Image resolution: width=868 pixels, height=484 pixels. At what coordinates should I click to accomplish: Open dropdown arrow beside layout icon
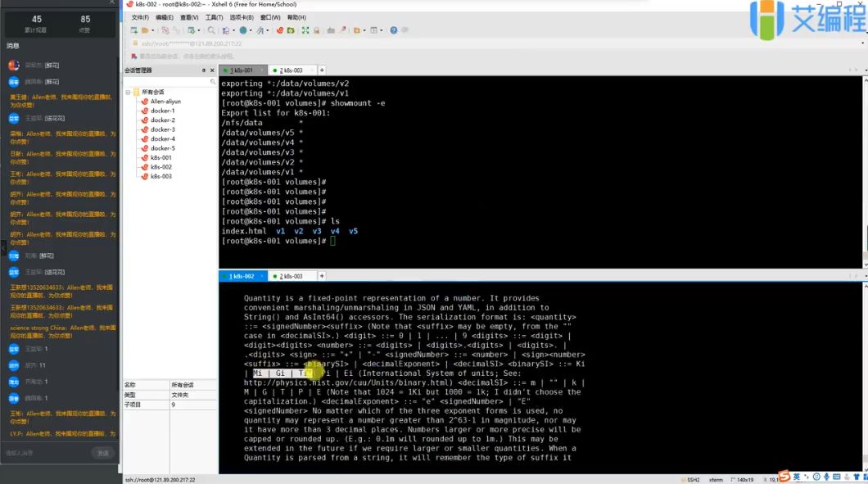(382, 30)
